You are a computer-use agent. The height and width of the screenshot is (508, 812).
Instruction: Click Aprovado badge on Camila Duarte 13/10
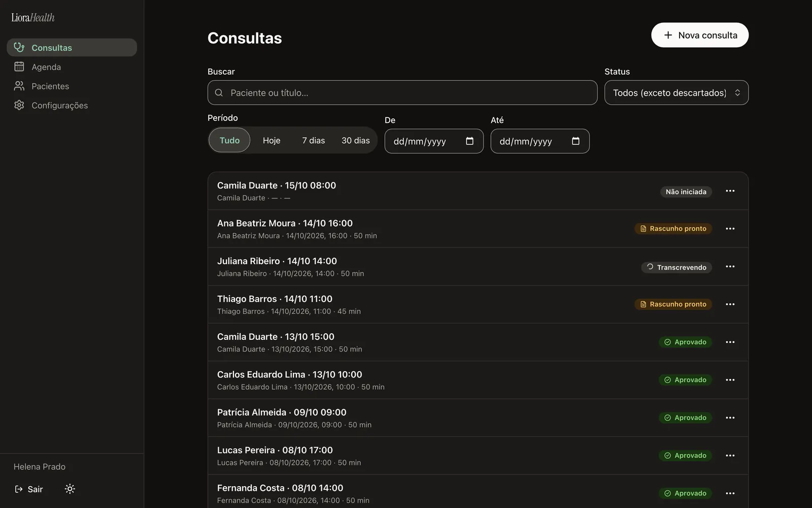(x=685, y=342)
